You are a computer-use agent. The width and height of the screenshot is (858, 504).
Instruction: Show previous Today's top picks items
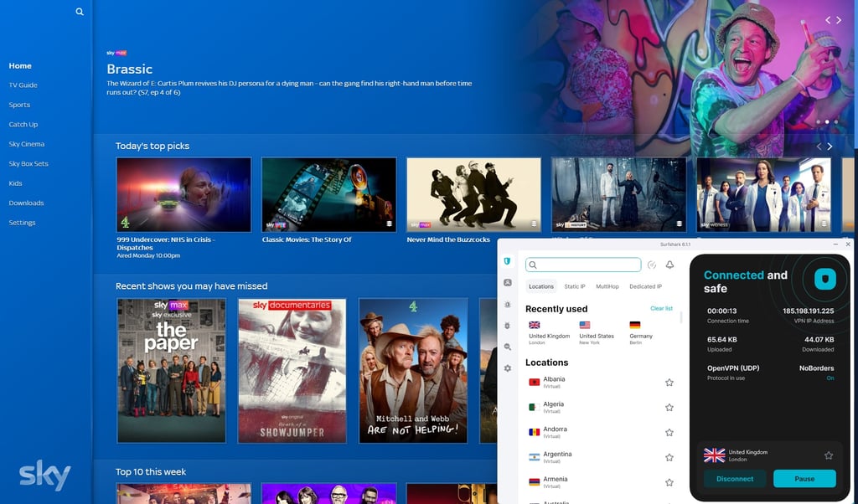tap(819, 147)
